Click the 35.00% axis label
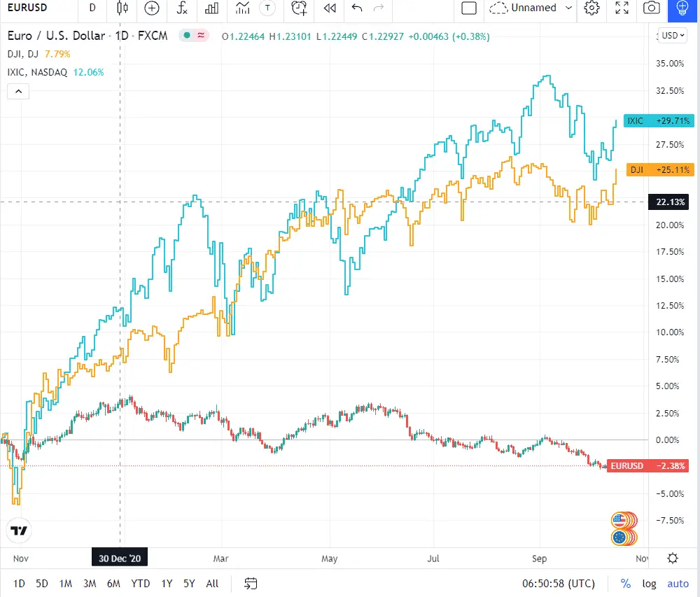Image resolution: width=700 pixels, height=597 pixels. click(x=670, y=64)
